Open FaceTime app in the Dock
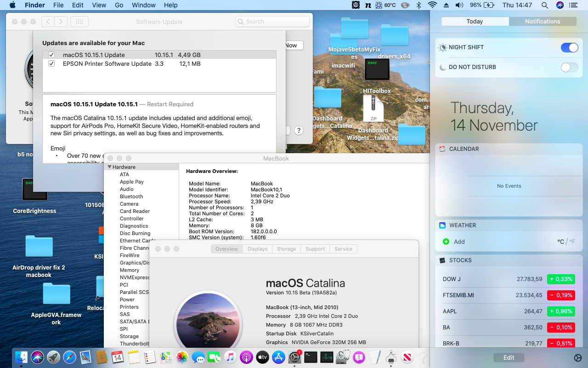This screenshot has height=368, width=588. point(214,357)
